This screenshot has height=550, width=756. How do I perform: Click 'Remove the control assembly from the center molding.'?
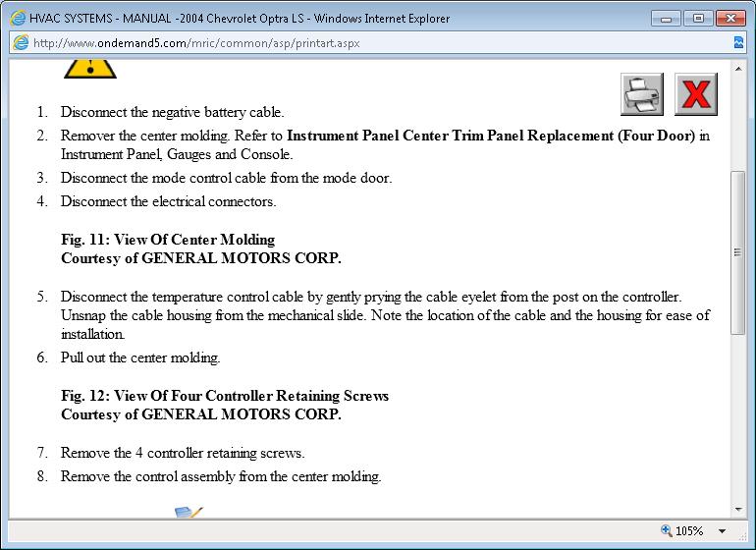(x=221, y=476)
